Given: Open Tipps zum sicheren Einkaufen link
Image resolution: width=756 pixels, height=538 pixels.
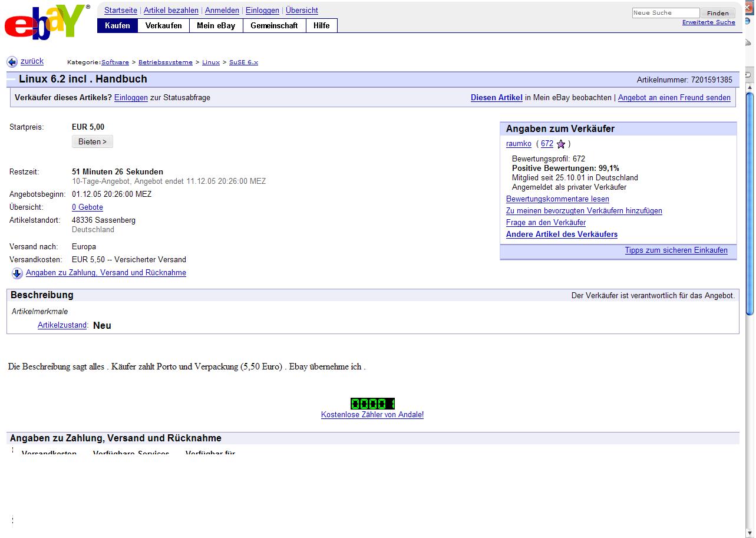Looking at the screenshot, I should pos(676,250).
